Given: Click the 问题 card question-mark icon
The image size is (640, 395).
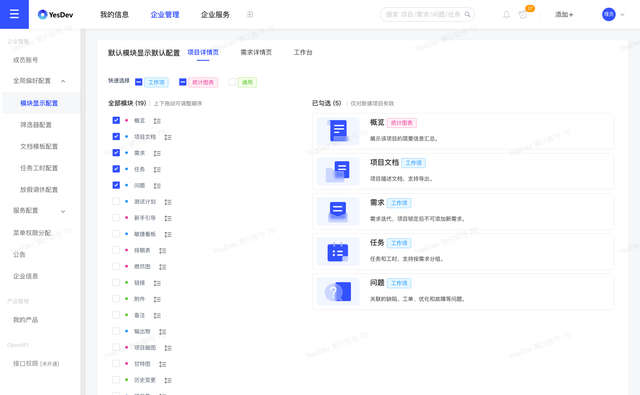Looking at the screenshot, I should [338, 291].
